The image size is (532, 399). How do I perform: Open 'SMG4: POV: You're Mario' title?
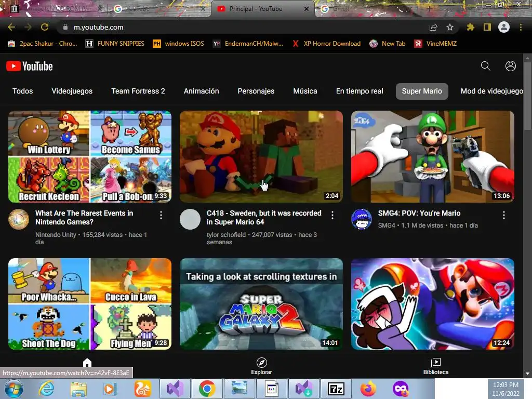click(x=419, y=213)
